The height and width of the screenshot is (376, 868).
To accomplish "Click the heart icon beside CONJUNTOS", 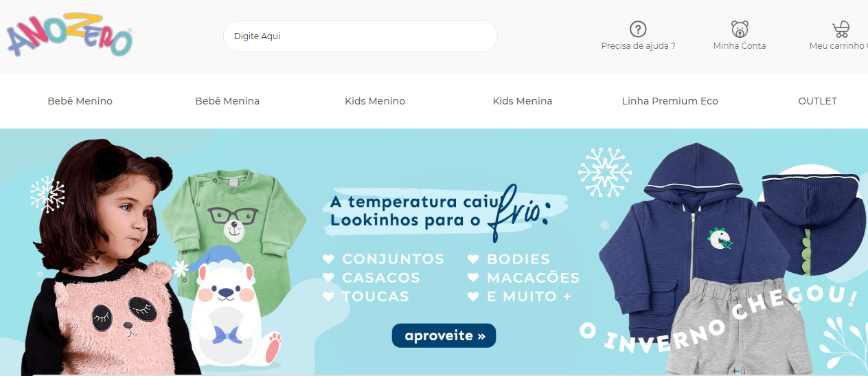I will click(329, 259).
